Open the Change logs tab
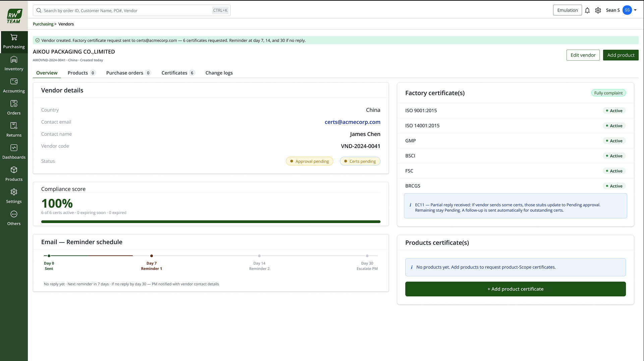644x361 pixels. [x=219, y=73]
